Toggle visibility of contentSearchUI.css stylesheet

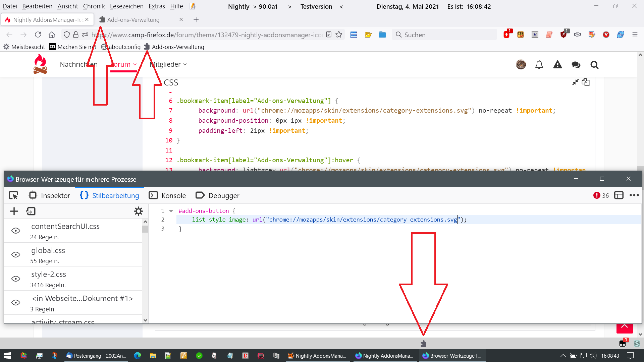pyautogui.click(x=16, y=231)
